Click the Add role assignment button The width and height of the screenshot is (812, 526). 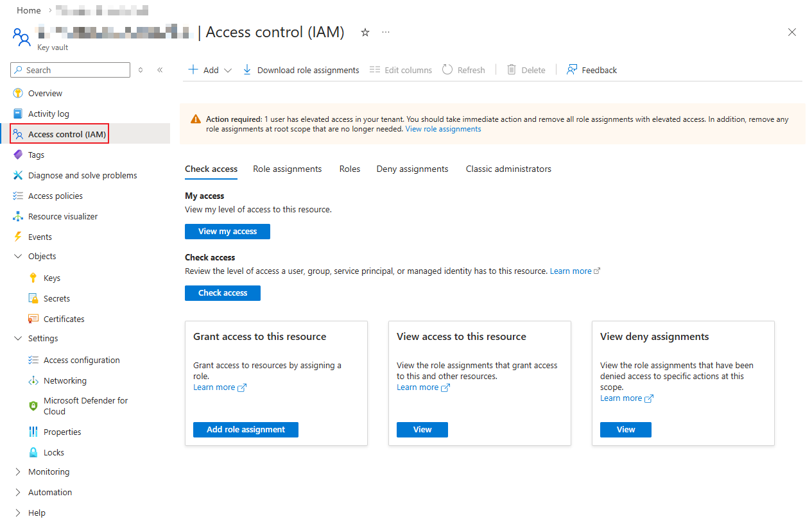click(x=246, y=429)
